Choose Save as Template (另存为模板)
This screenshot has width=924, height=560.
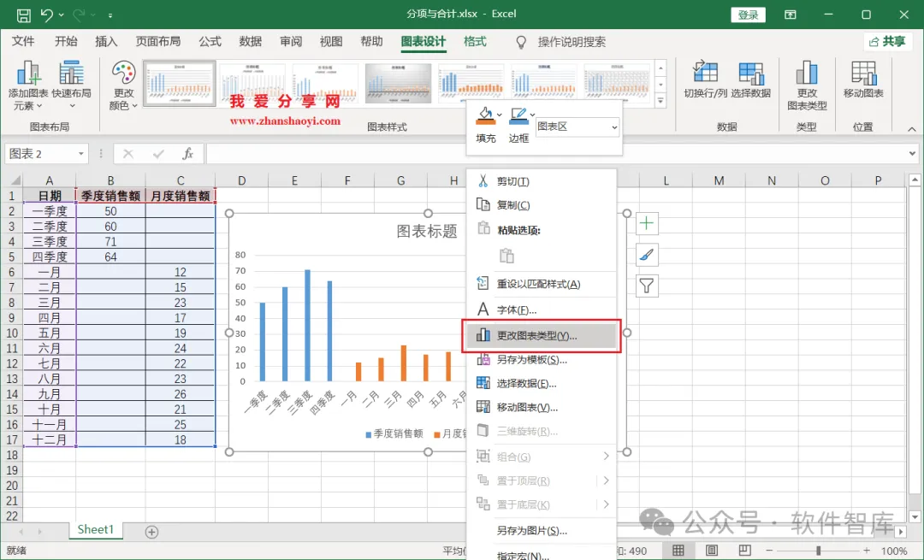(x=541, y=360)
